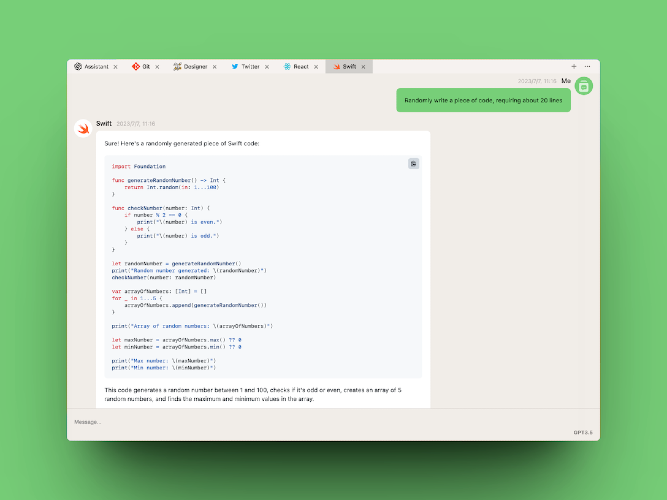The width and height of the screenshot is (667, 500).
Task: Open the Git tab
Action: pyautogui.click(x=145, y=67)
